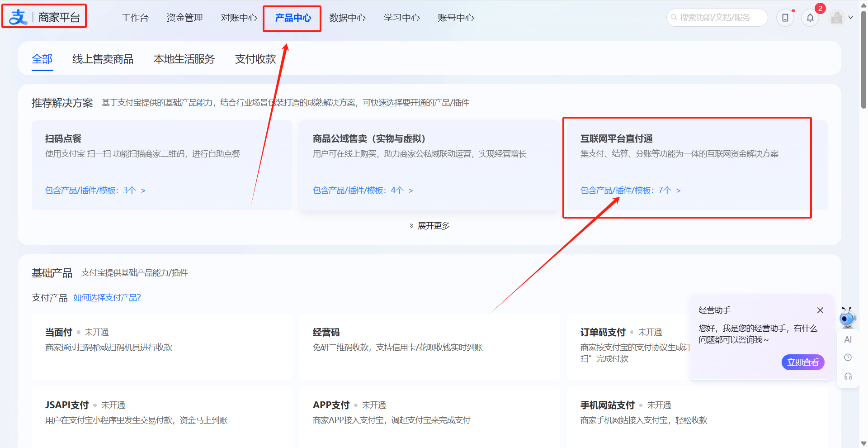
Task: Open the 当面付 product card
Action: (162, 347)
